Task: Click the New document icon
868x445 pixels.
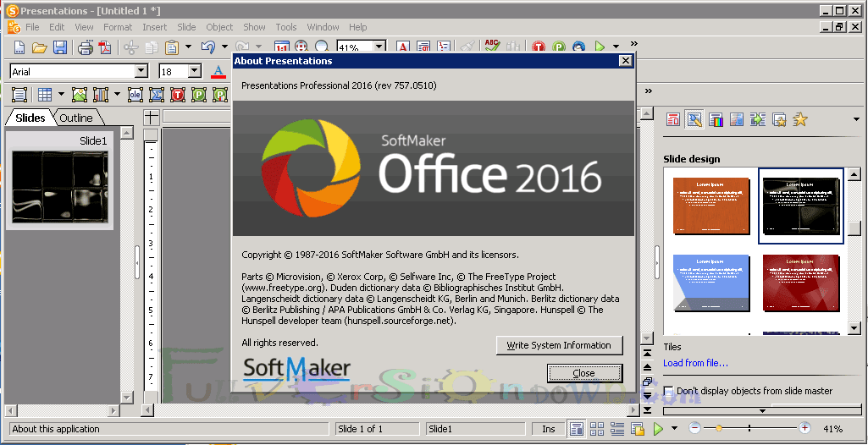Action: [x=19, y=47]
